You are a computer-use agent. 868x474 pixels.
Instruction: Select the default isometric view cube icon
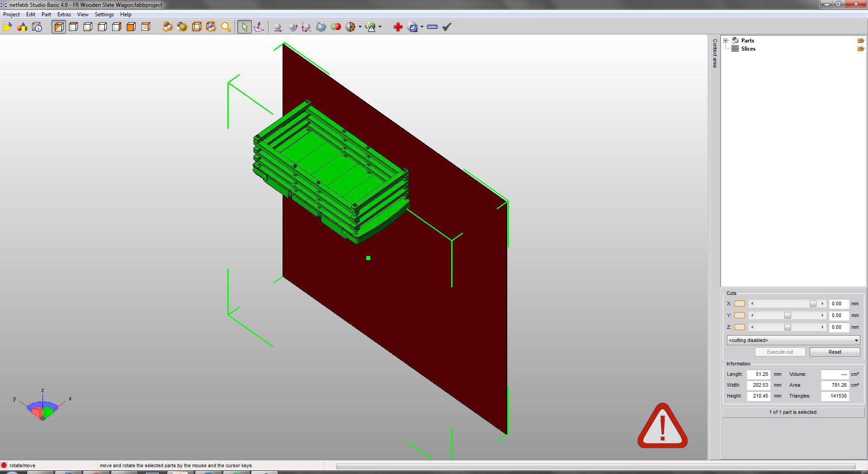coord(59,27)
